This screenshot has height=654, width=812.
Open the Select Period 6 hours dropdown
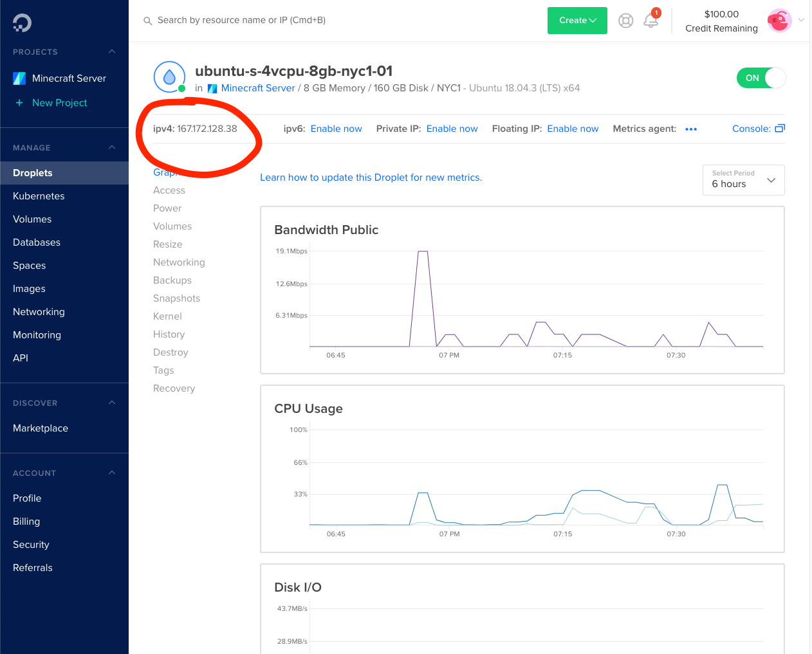pos(743,180)
